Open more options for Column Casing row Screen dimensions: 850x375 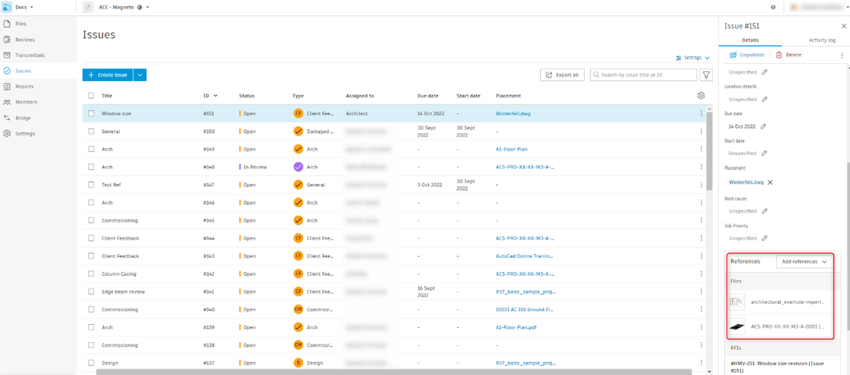coord(701,274)
